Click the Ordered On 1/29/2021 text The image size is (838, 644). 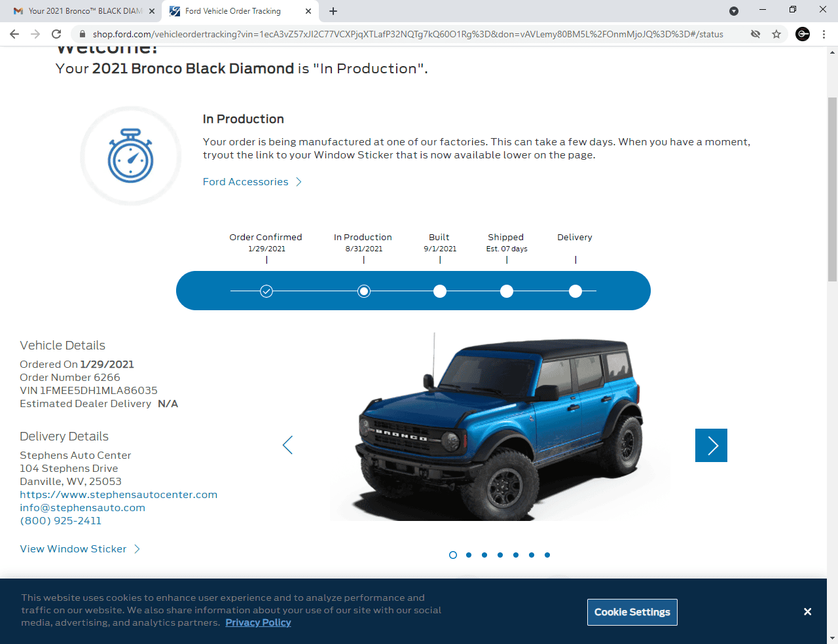pos(77,365)
